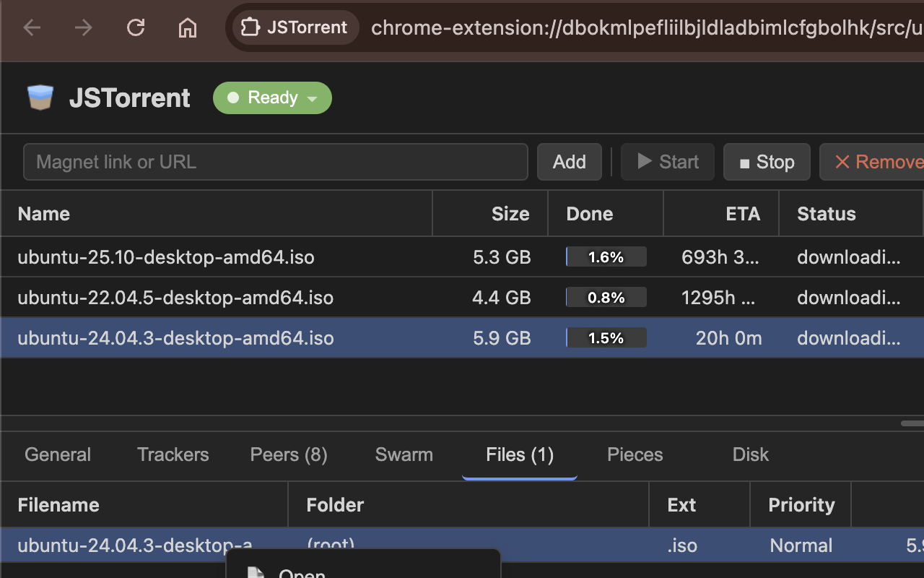
Task: Switch to the Pieces tab
Action: 635,454
